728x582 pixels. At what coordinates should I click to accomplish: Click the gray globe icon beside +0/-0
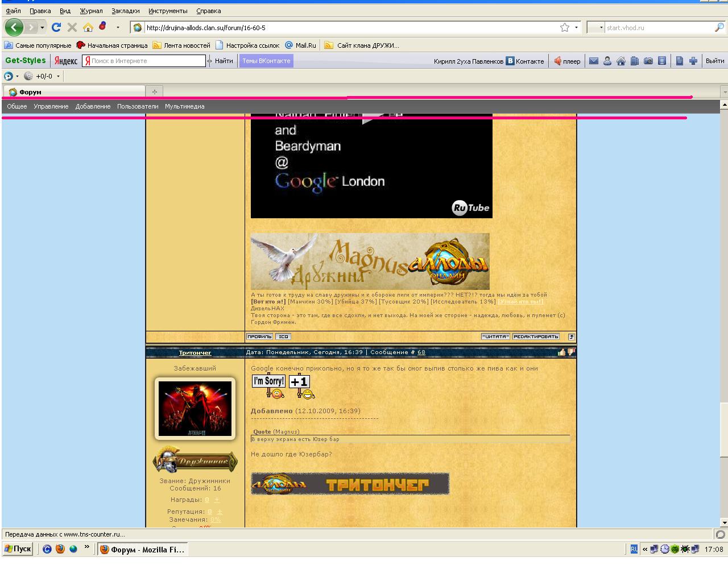point(28,76)
